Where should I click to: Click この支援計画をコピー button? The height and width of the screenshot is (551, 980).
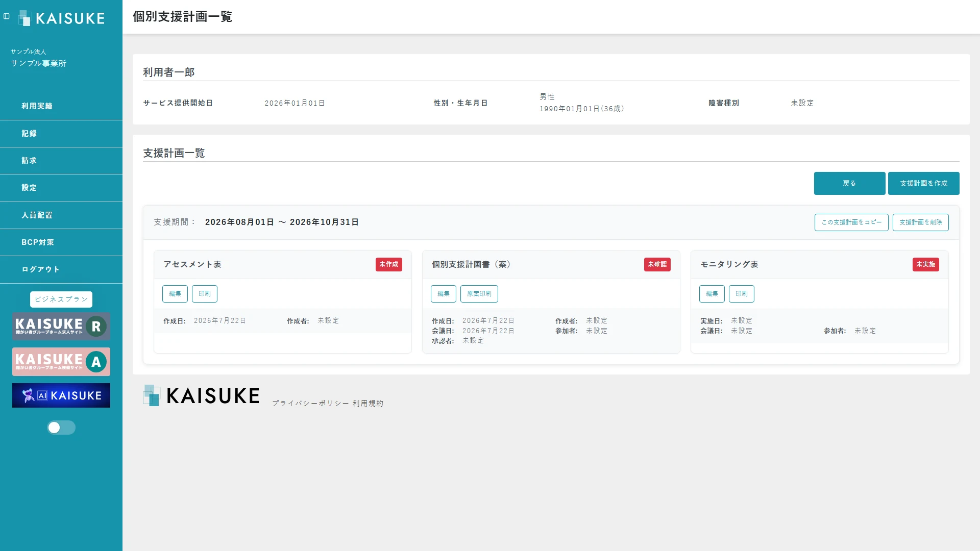point(851,222)
